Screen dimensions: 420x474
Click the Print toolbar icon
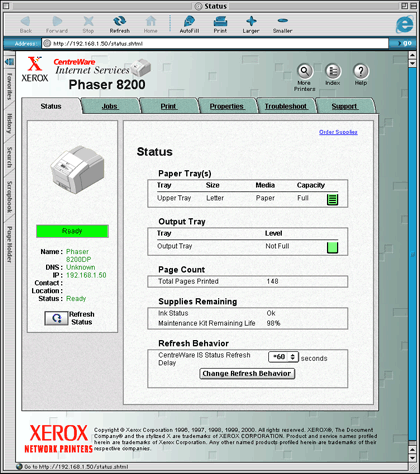220,22
